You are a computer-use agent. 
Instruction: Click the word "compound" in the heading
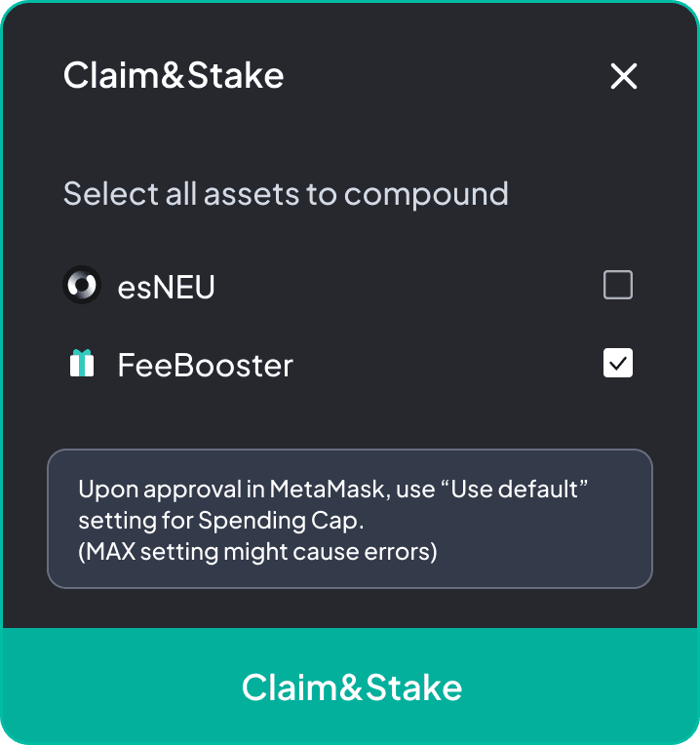(426, 195)
